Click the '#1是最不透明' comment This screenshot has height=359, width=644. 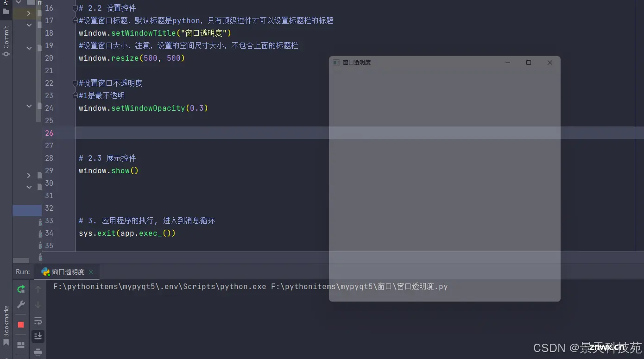tap(102, 95)
